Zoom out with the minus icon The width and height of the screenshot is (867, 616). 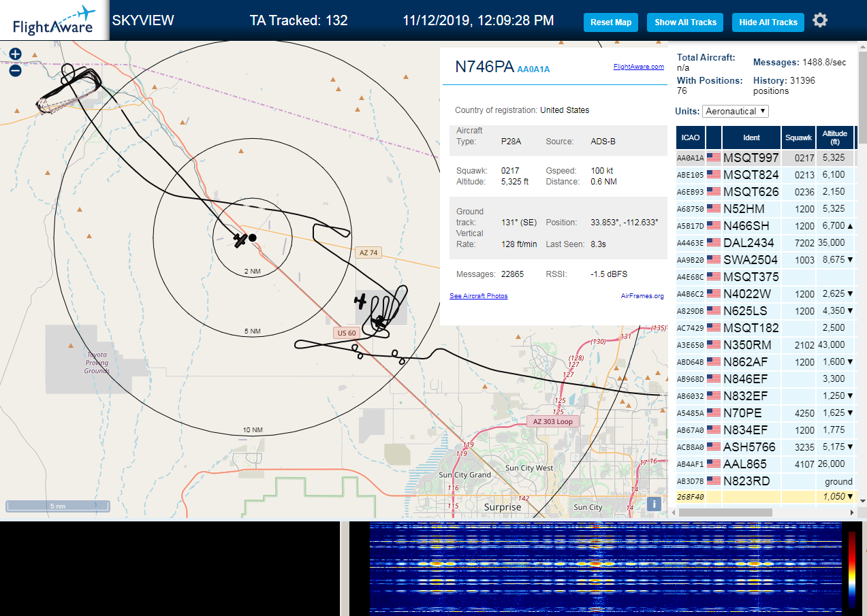15,70
